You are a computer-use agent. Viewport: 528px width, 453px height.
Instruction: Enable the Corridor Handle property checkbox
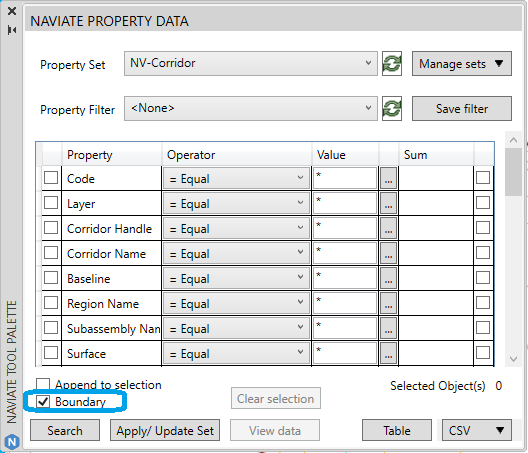coord(51,227)
